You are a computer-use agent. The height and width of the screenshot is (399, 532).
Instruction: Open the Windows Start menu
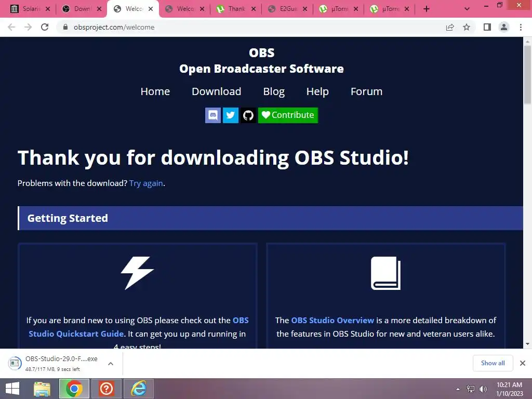pyautogui.click(x=12, y=389)
